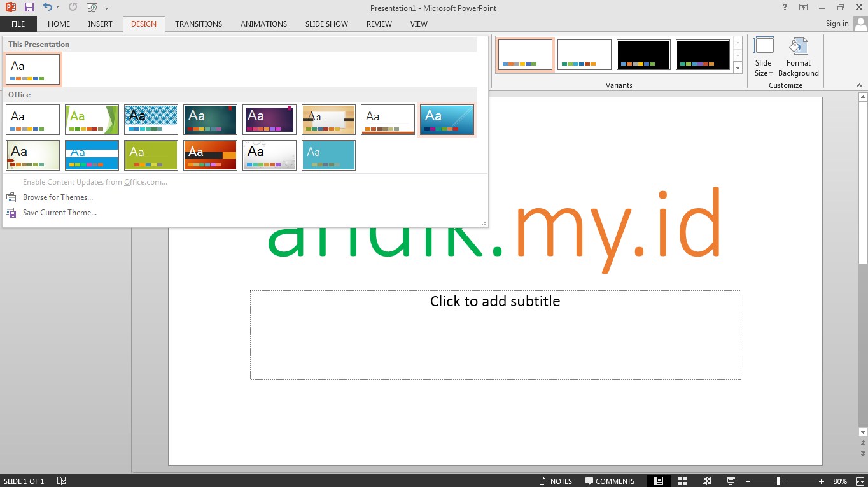
Task: Open PowerPoint Help question mark
Action: point(784,7)
